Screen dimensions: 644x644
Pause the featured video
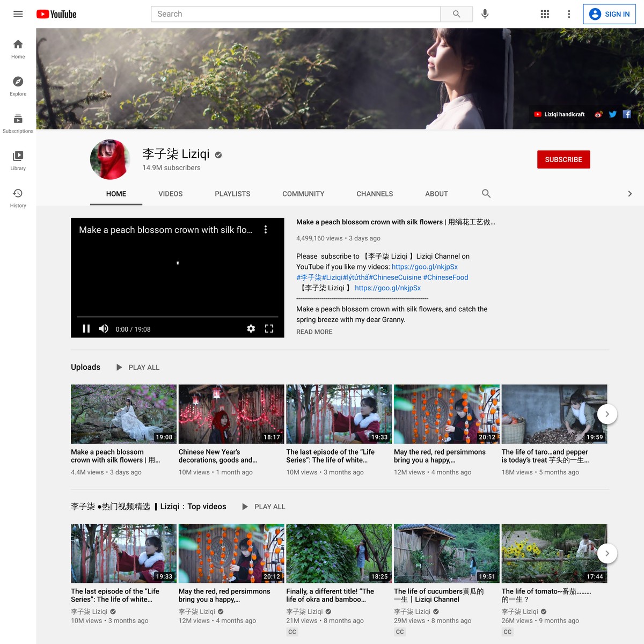tap(86, 328)
